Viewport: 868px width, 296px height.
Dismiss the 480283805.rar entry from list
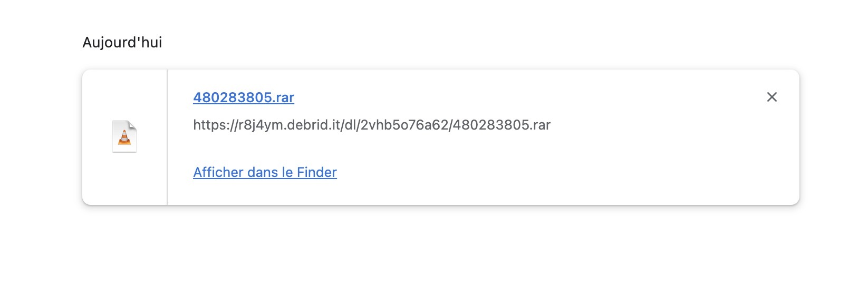(x=771, y=97)
